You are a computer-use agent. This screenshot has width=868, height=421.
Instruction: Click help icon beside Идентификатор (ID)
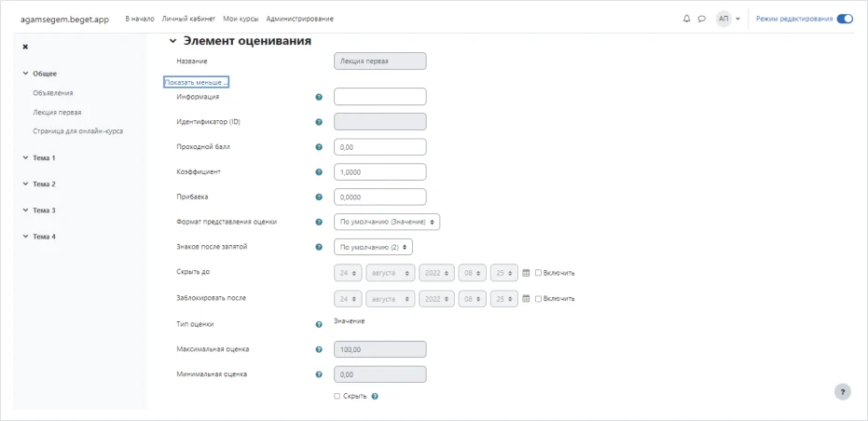[319, 122]
